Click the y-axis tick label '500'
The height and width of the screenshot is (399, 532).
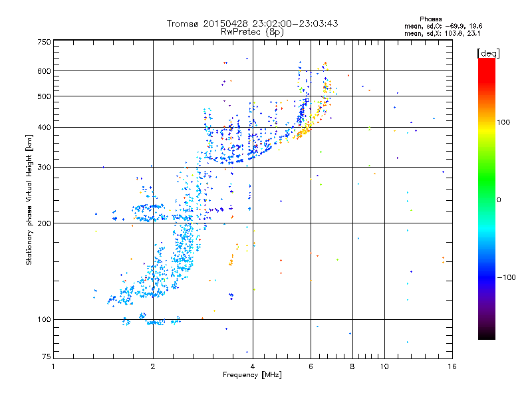pos(45,96)
